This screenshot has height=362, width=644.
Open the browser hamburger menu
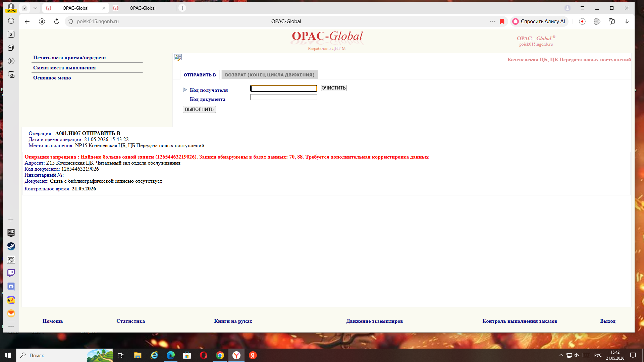[582, 8]
